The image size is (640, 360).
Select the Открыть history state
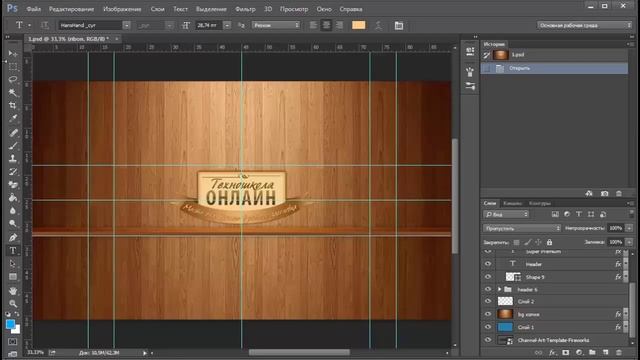pos(554,68)
